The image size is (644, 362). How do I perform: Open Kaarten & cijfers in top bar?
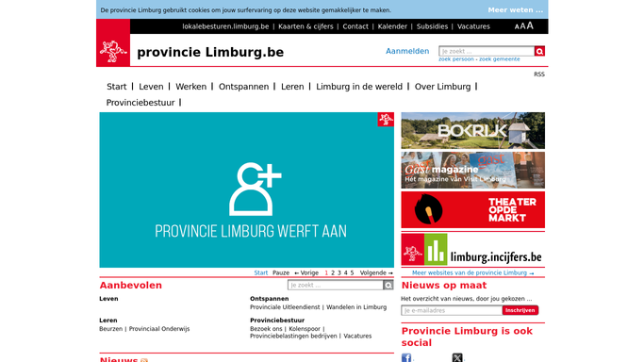click(305, 26)
